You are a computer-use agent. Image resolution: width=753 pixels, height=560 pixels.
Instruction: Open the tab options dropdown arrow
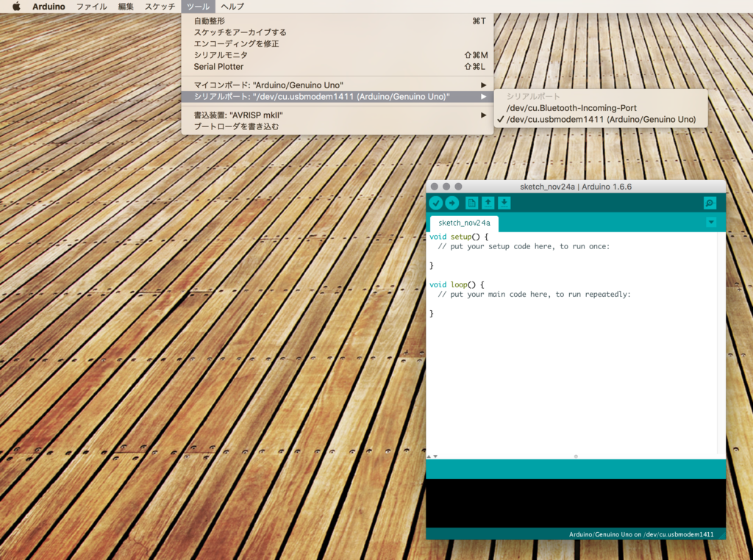point(711,222)
